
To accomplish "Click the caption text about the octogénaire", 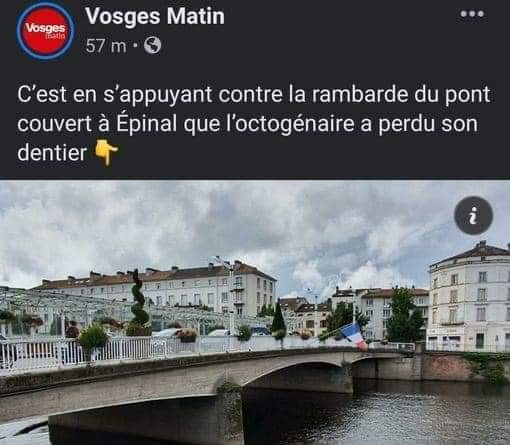I will pos(253,124).
